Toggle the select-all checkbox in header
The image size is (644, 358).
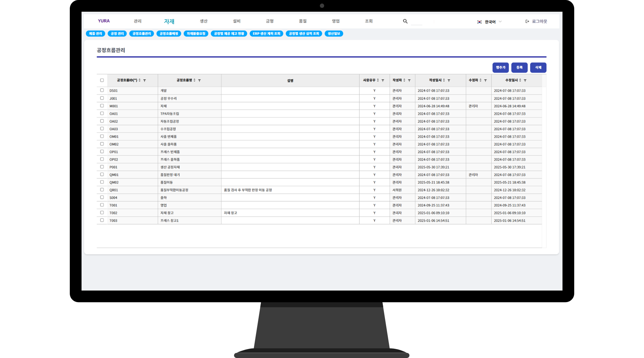[x=102, y=80]
